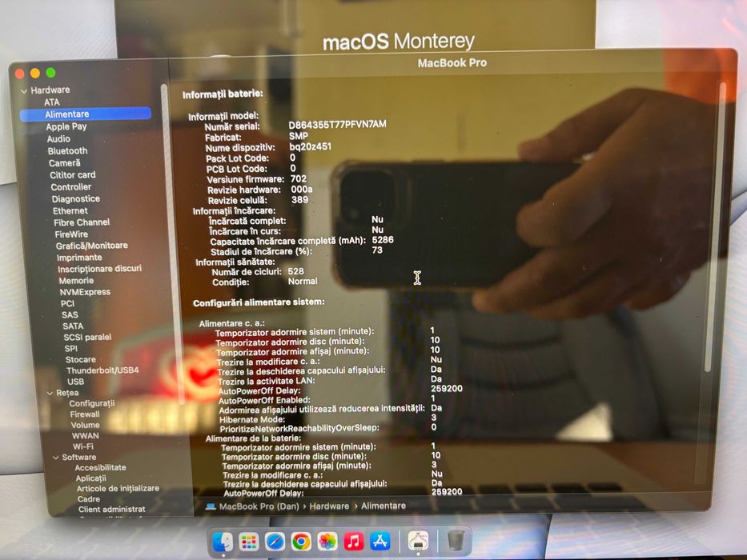This screenshot has height=560, width=747.
Task: Select SATA in the sidebar
Action: pyautogui.click(x=73, y=326)
